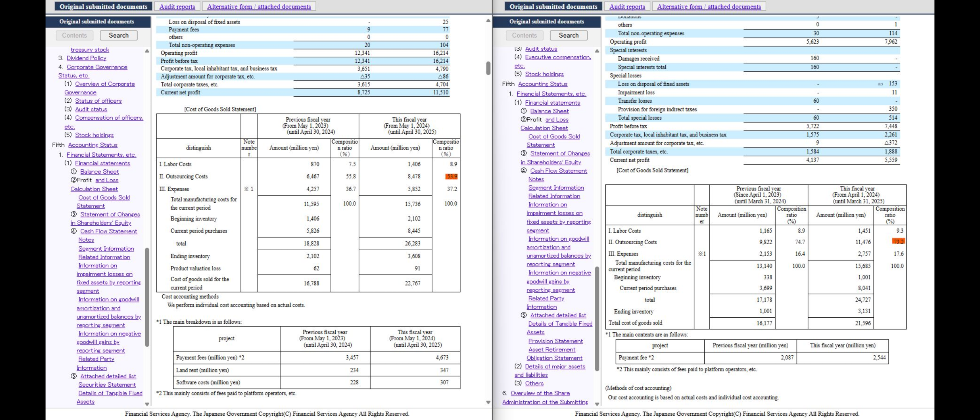Click highlighted 53.9 composition ratio cell
Screen dimensions: 980x420
(x=451, y=177)
